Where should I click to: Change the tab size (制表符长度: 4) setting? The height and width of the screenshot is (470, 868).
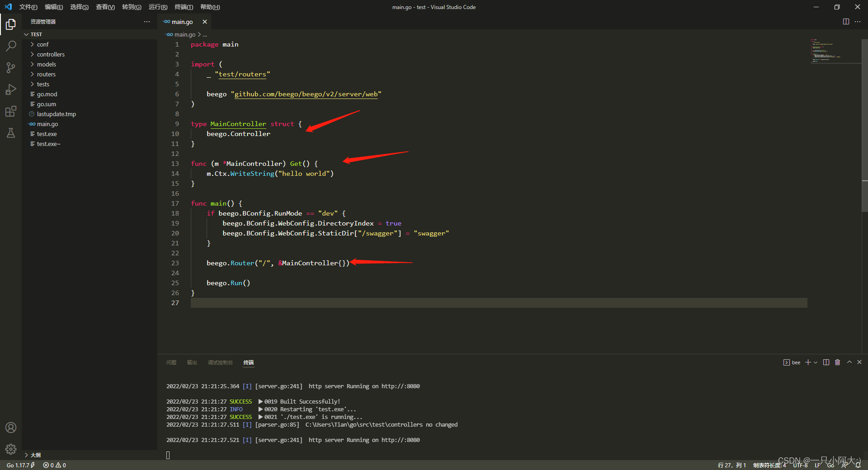pyautogui.click(x=769, y=465)
